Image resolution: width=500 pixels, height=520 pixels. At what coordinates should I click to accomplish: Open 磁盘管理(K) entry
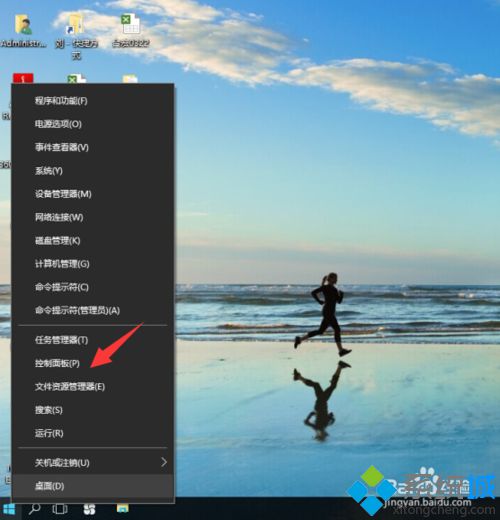tap(93, 241)
